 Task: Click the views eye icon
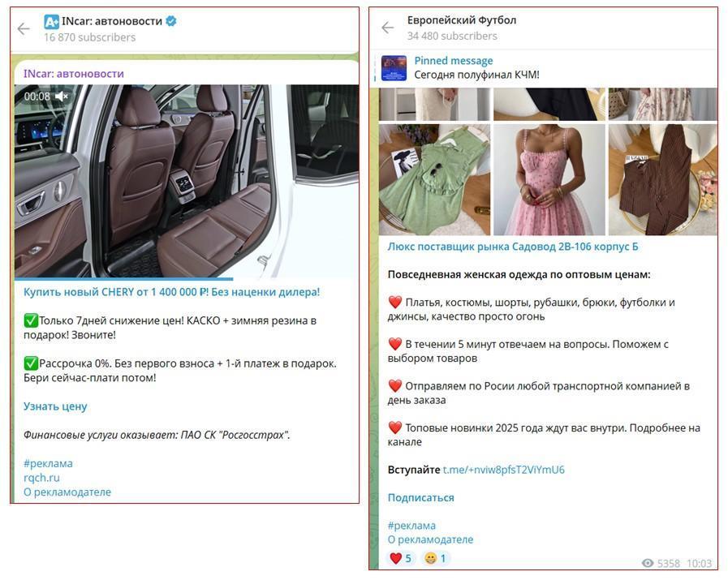(x=648, y=563)
